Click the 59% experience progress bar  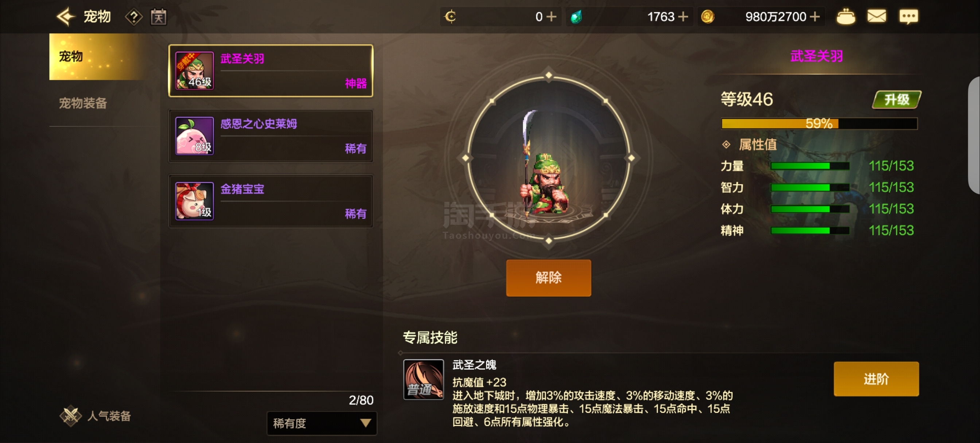click(819, 124)
